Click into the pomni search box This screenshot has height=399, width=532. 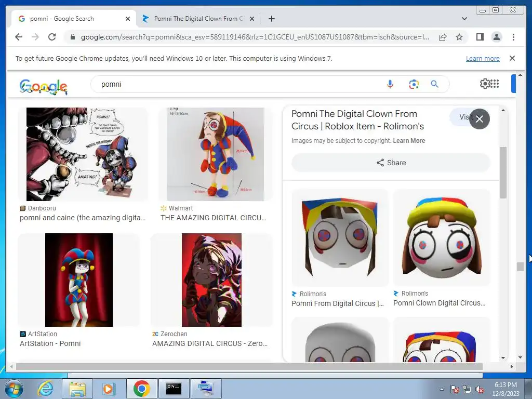tap(237, 84)
